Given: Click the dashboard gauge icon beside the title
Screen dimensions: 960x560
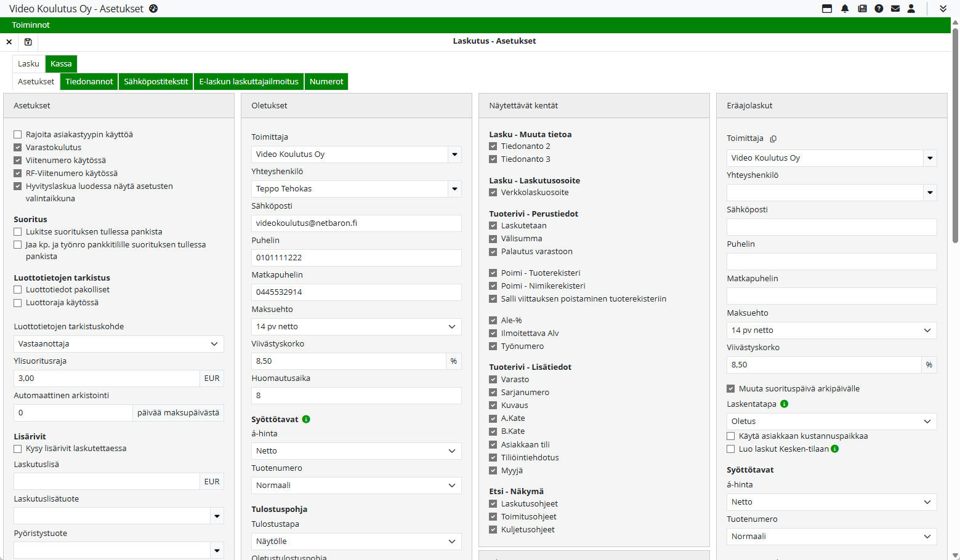Looking at the screenshot, I should [153, 9].
